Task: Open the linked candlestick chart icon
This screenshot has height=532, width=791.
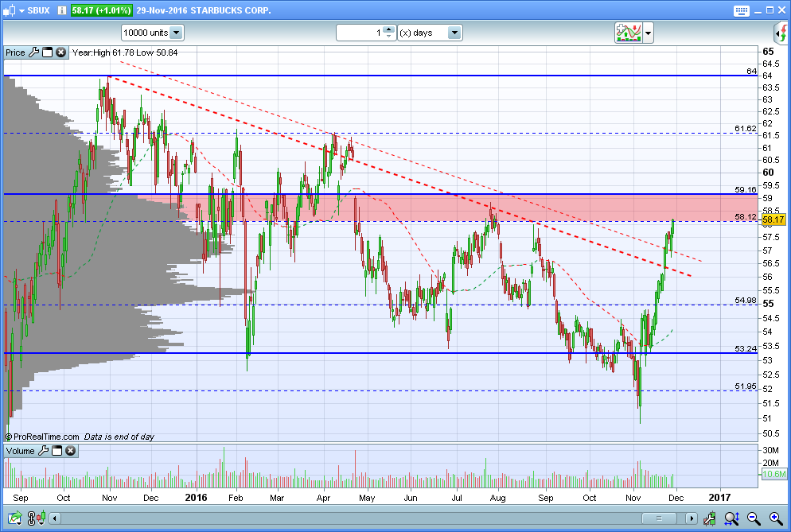Action: pyautogui.click(x=37, y=518)
